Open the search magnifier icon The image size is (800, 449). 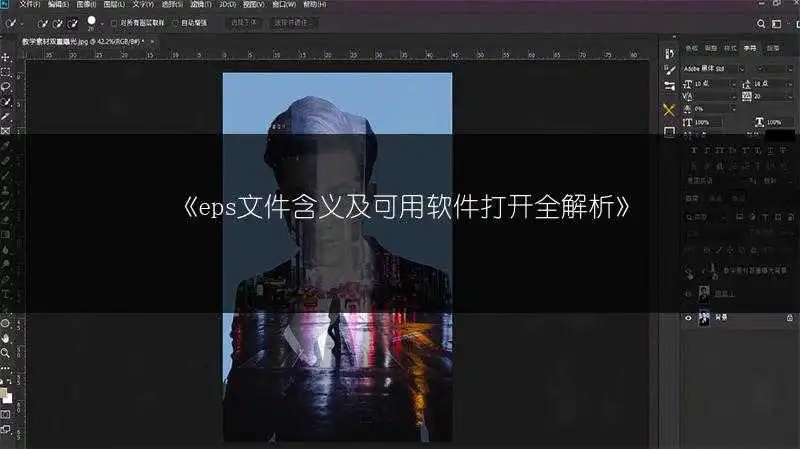[761, 23]
